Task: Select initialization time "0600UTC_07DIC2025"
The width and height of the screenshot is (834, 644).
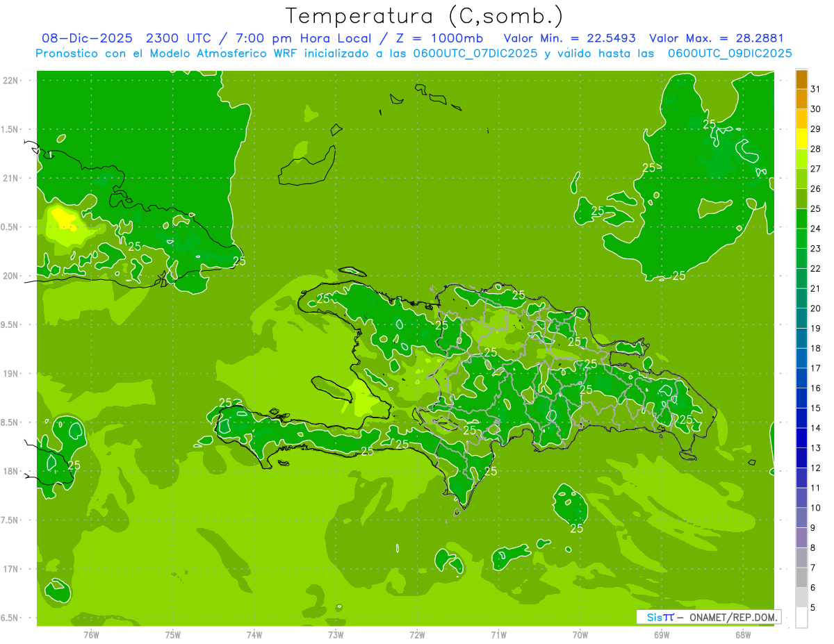Action: (473, 53)
